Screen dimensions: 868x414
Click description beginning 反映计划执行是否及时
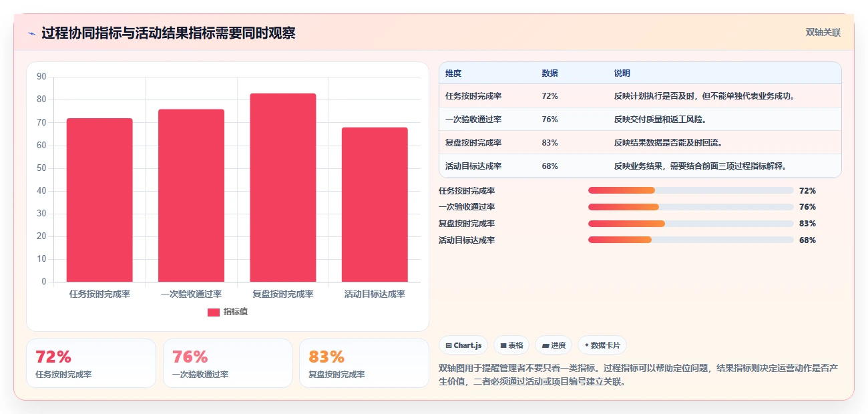(705, 96)
